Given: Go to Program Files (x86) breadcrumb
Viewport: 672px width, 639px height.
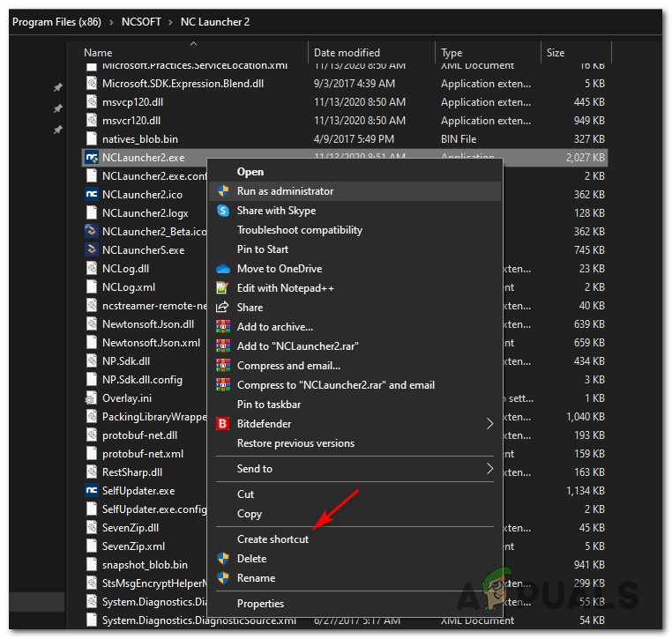Looking at the screenshot, I should click(x=56, y=22).
